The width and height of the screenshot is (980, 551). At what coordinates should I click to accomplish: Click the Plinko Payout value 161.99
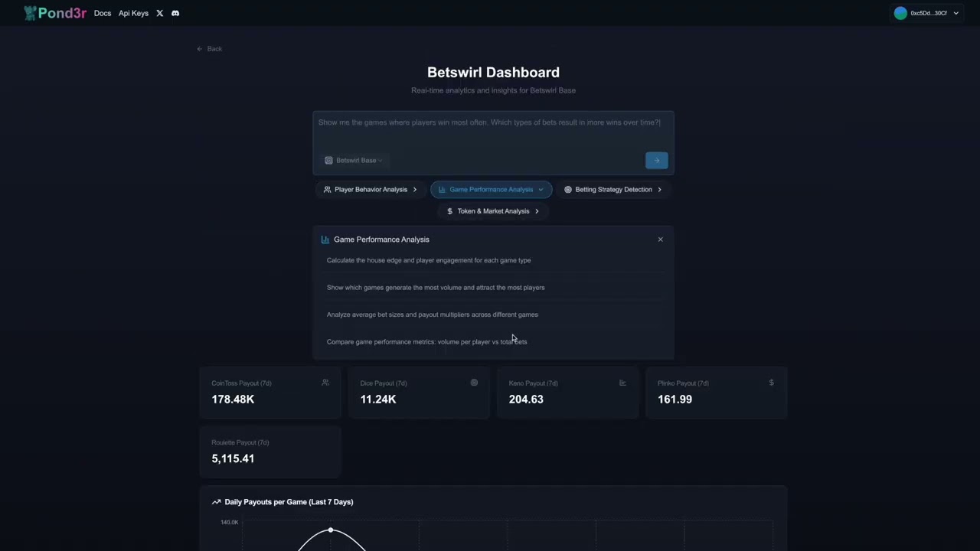(x=675, y=399)
